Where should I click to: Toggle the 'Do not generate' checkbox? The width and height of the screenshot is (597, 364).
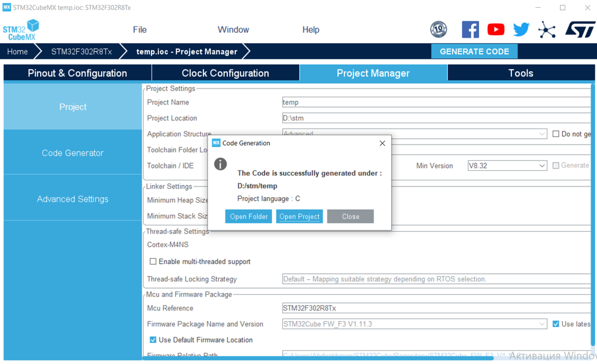point(556,134)
